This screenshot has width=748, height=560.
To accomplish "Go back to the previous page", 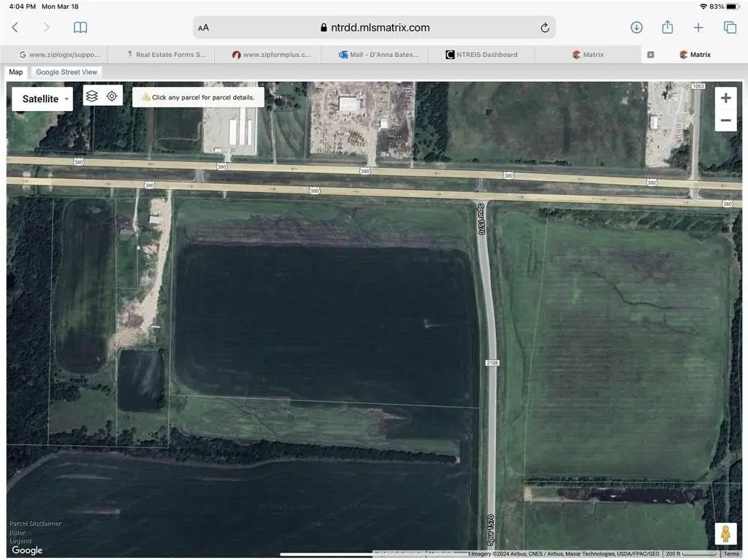I will (x=15, y=27).
